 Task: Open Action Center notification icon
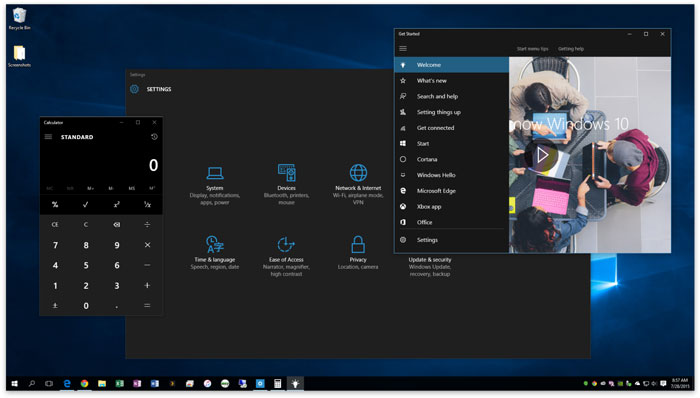coord(663,383)
